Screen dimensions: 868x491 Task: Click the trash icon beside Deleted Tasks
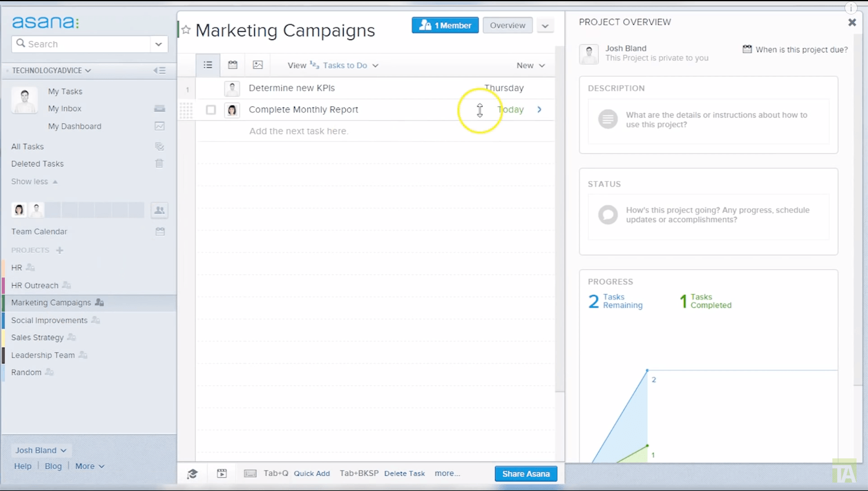159,164
